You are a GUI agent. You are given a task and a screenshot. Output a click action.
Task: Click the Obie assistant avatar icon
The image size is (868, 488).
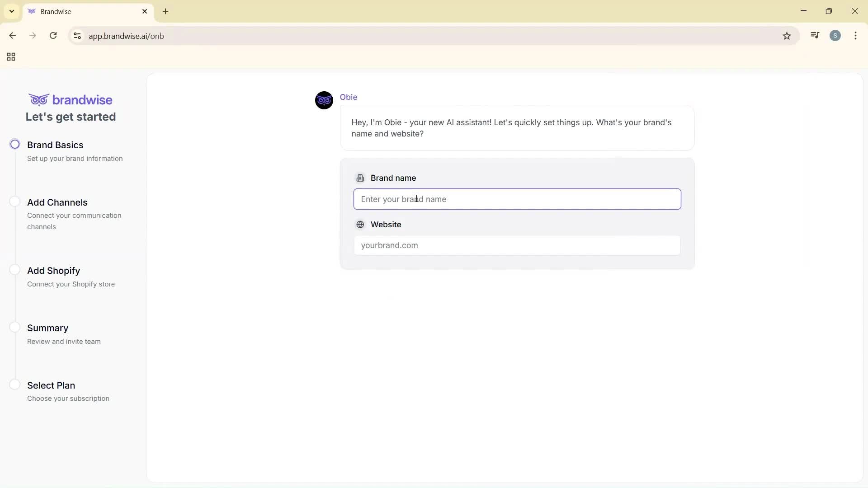324,100
